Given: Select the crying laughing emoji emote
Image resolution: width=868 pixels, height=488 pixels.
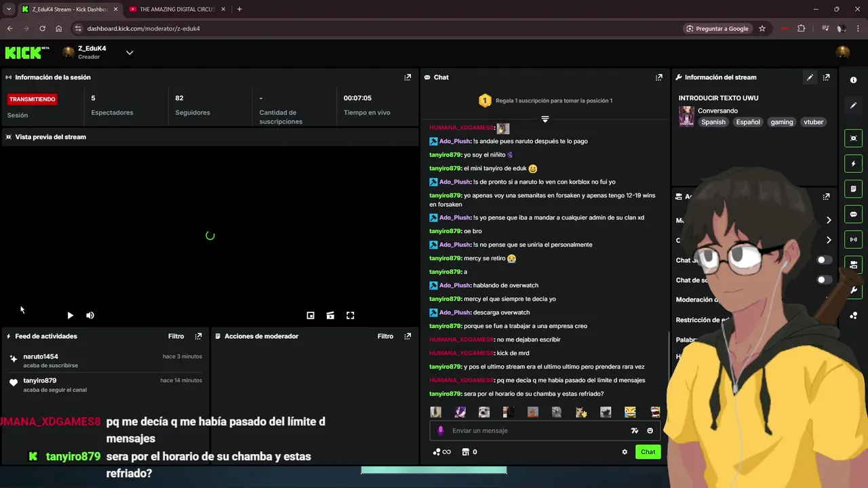Looking at the screenshot, I should pos(630,412).
